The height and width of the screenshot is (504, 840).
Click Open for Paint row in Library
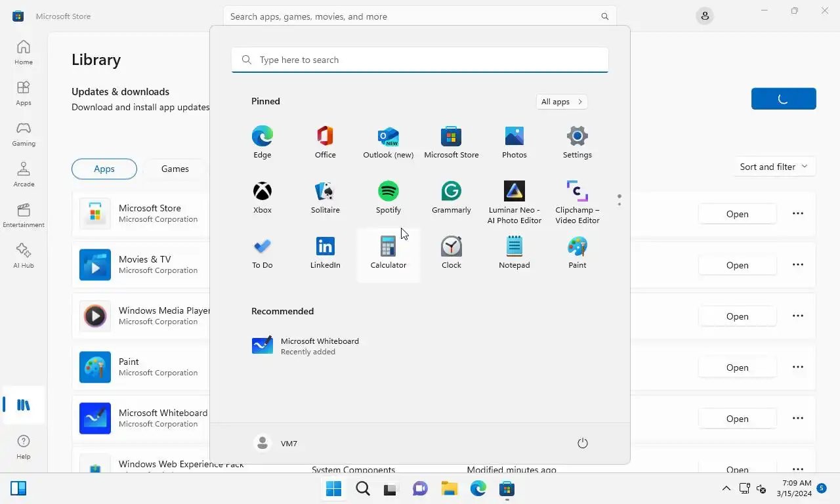point(737,367)
